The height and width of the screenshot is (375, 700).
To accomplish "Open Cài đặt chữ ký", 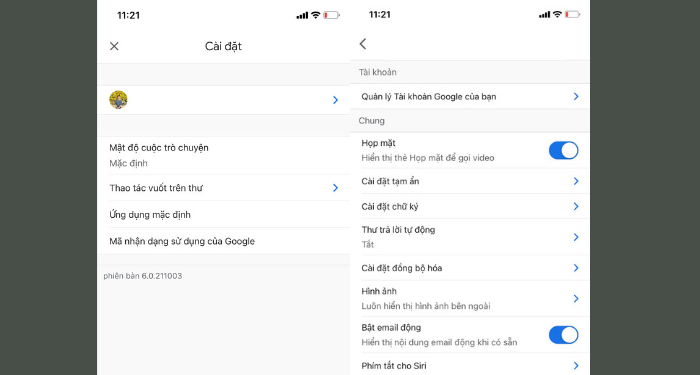I will [x=470, y=207].
